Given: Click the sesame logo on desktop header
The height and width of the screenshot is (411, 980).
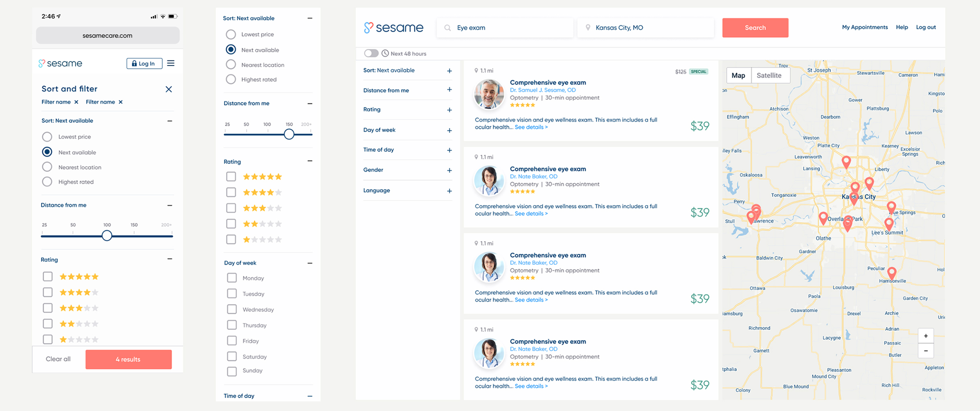Looking at the screenshot, I should (x=393, y=27).
